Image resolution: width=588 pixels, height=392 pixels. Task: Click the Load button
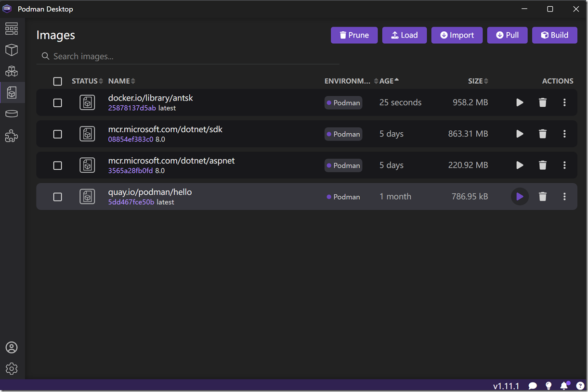(x=405, y=35)
